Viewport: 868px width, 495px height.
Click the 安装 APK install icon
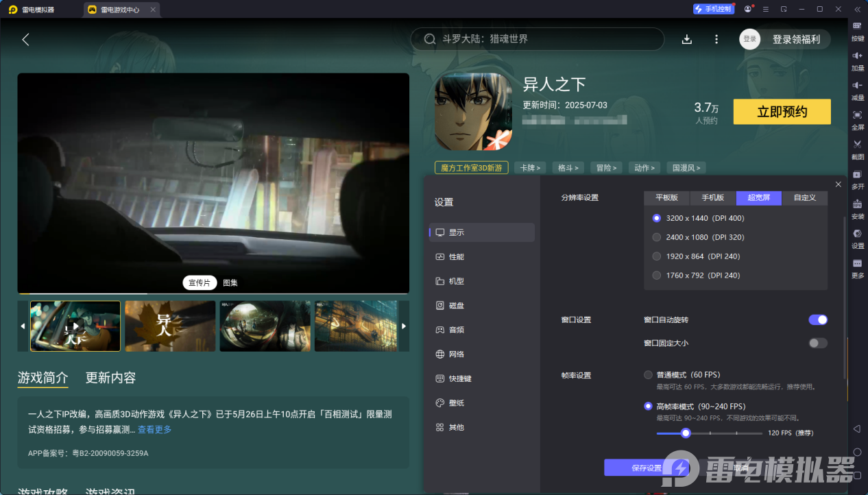point(857,204)
